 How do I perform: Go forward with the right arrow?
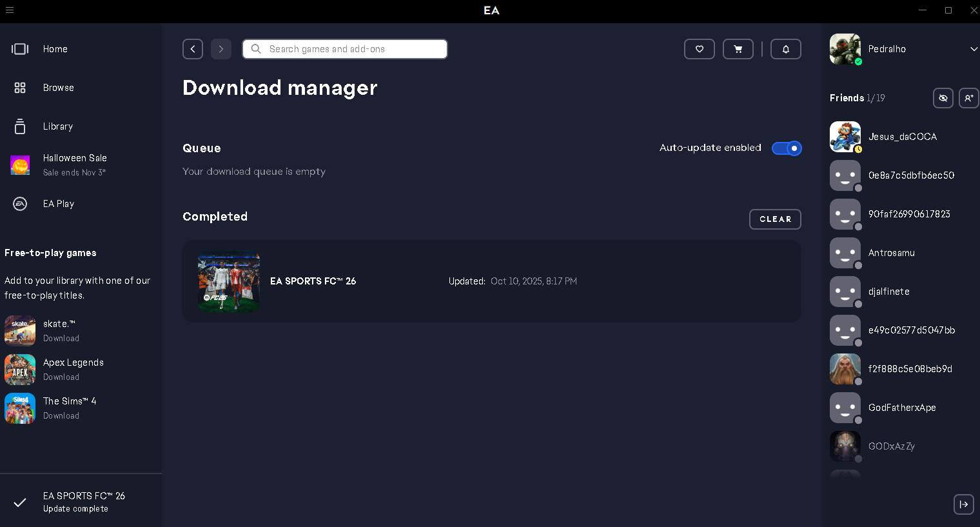click(x=221, y=49)
